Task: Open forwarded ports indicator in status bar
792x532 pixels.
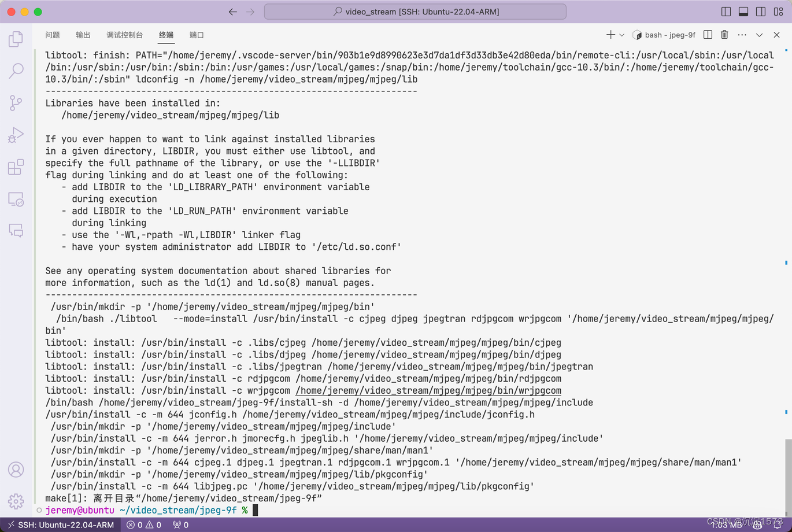Action: 180,524
